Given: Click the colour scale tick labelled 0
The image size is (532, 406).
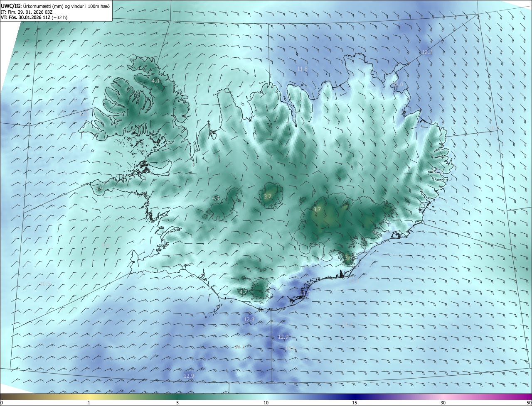Looking at the screenshot, I should tap(2, 403).
